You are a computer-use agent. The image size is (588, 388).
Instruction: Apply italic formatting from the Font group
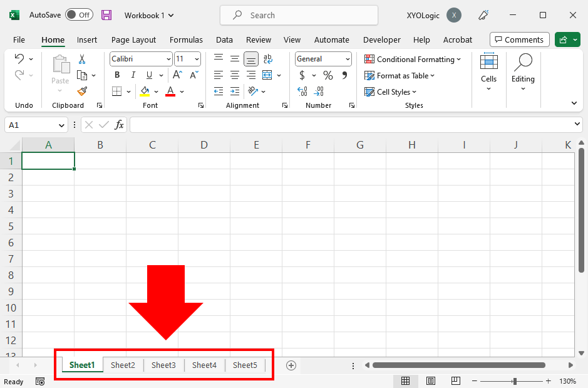point(132,75)
